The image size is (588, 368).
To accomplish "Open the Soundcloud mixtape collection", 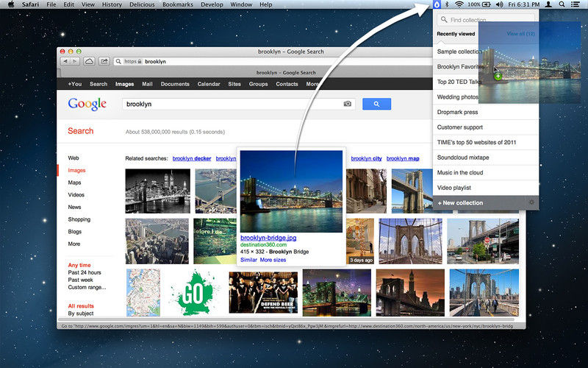I will point(486,158).
